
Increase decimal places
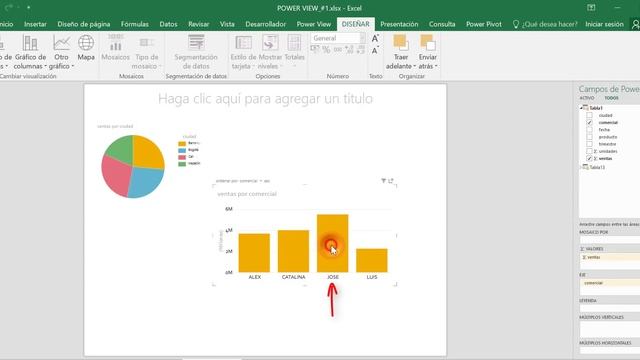[x=349, y=50]
